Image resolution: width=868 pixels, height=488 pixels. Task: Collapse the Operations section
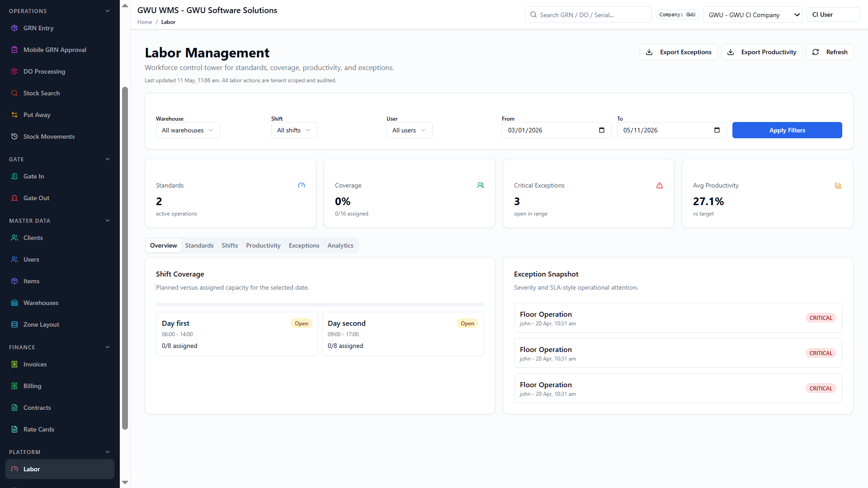(108, 11)
